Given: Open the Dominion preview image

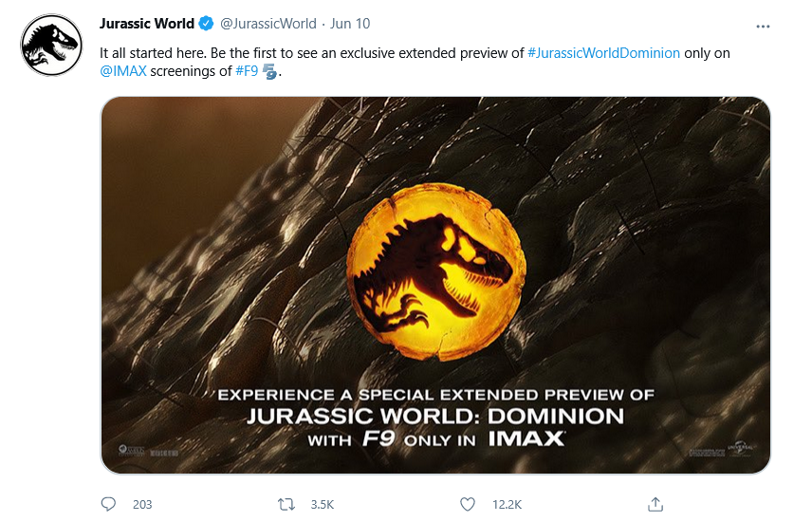Looking at the screenshot, I should (435, 285).
